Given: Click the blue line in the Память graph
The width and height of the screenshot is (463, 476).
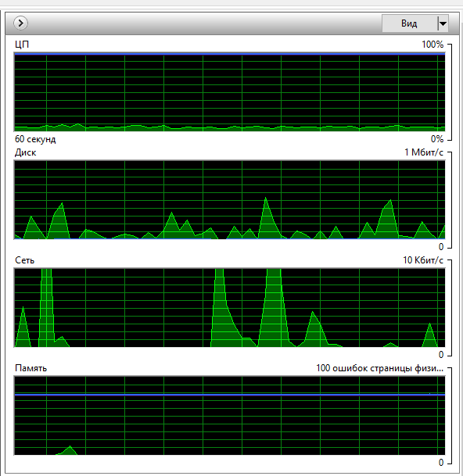Looking at the screenshot, I should pos(230,395).
